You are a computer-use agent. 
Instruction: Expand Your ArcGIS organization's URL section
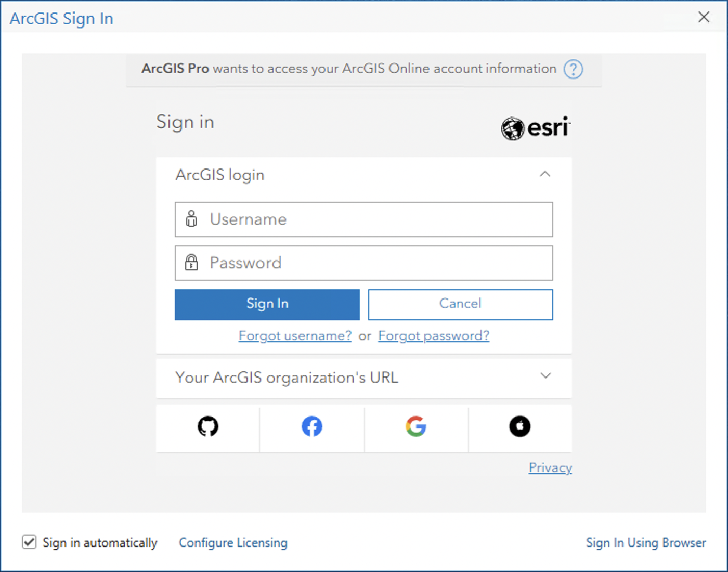(x=545, y=376)
